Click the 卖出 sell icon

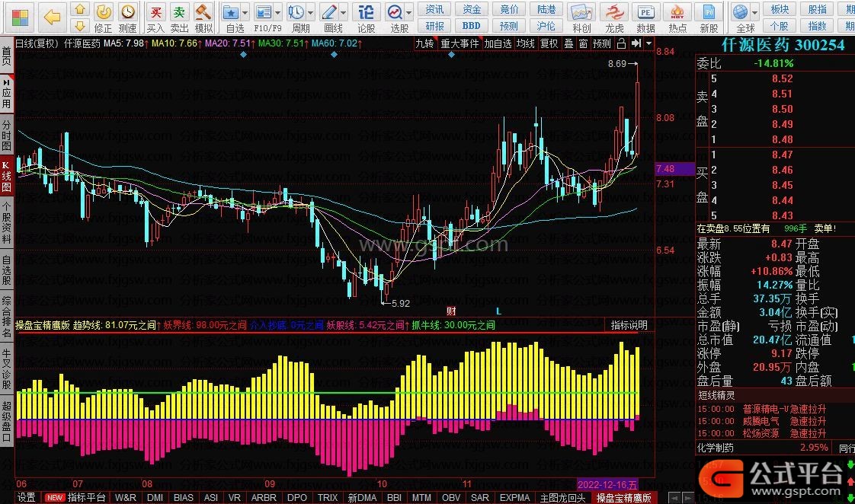(x=179, y=18)
